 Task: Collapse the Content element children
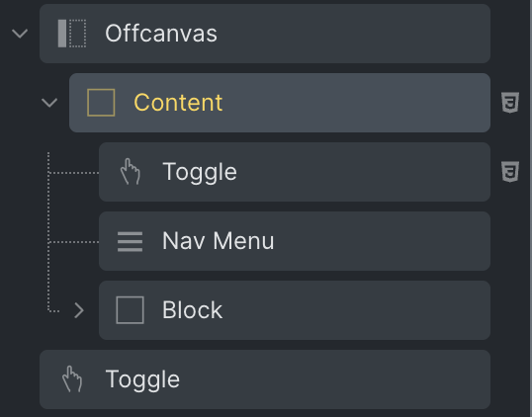49,103
